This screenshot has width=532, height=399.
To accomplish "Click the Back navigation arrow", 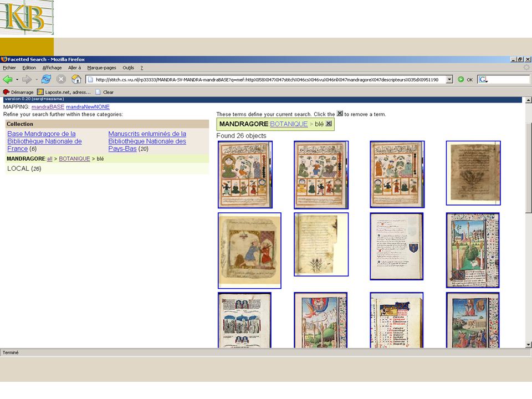I will (x=7, y=79).
